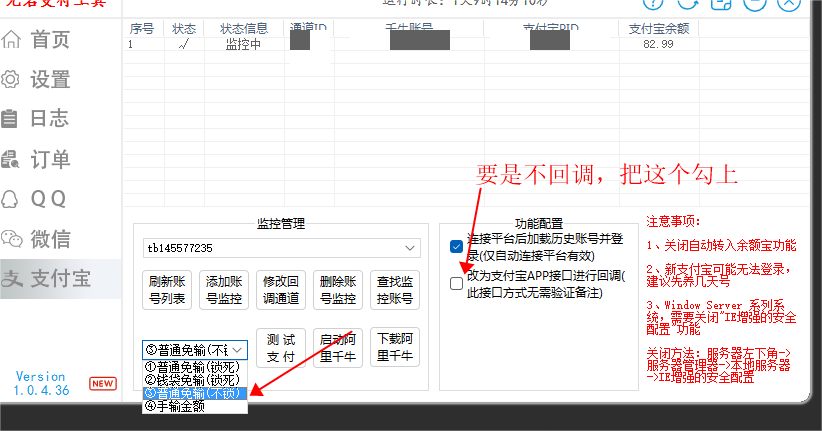Screen dimensions: 822x431
Task: Click the √ status mark in row 1
Action: click(x=183, y=45)
